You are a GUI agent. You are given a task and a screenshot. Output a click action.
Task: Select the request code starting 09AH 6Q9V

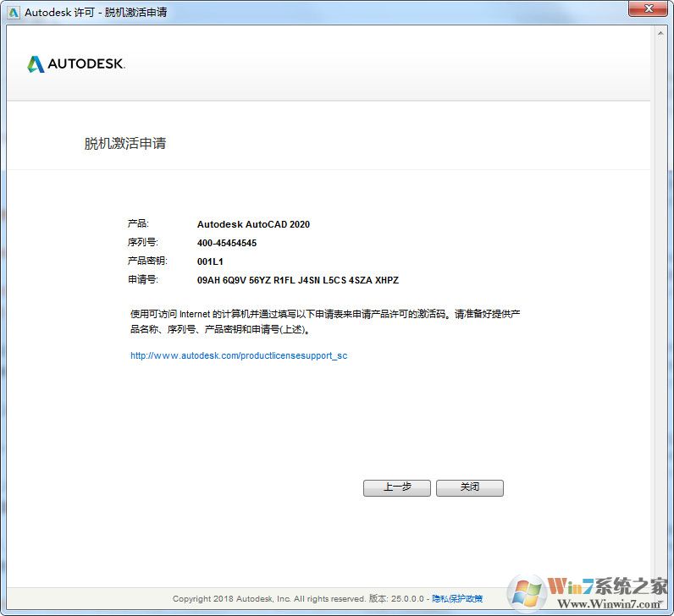pos(298,281)
